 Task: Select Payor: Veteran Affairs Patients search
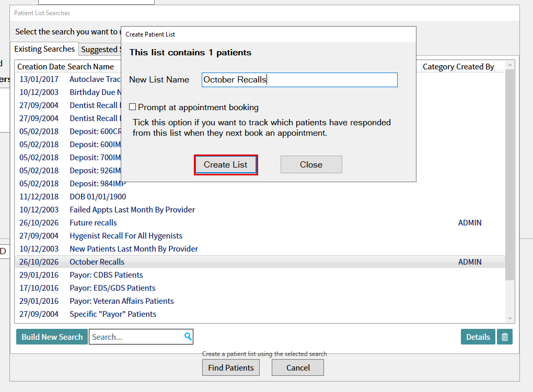(260, 301)
